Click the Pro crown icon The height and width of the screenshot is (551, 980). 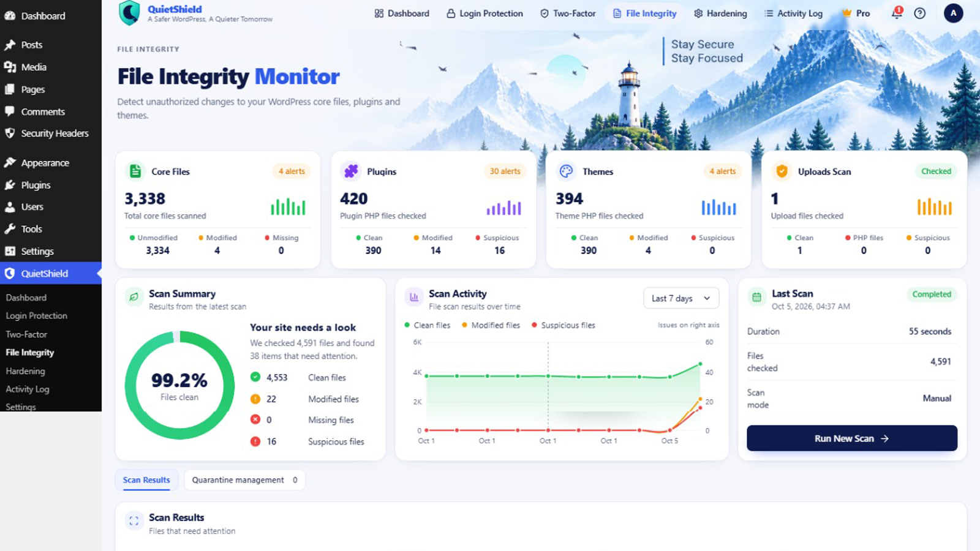coord(847,13)
